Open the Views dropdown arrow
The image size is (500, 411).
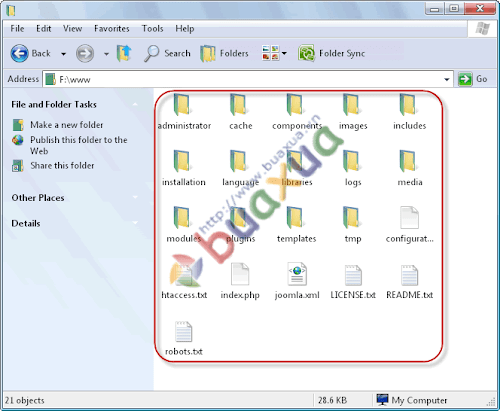284,53
